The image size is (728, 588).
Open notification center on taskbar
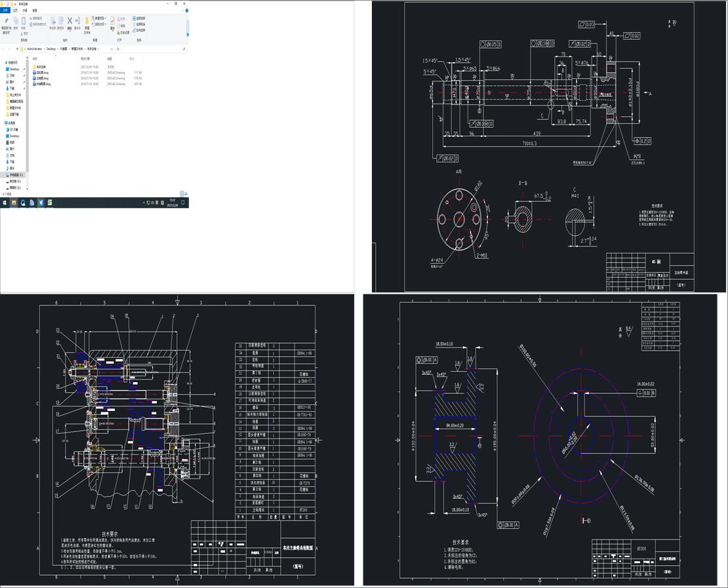(x=183, y=203)
